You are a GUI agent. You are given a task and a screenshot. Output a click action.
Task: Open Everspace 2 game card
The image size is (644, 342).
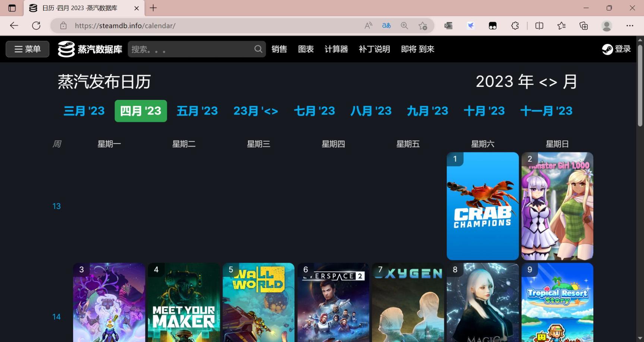click(x=333, y=303)
